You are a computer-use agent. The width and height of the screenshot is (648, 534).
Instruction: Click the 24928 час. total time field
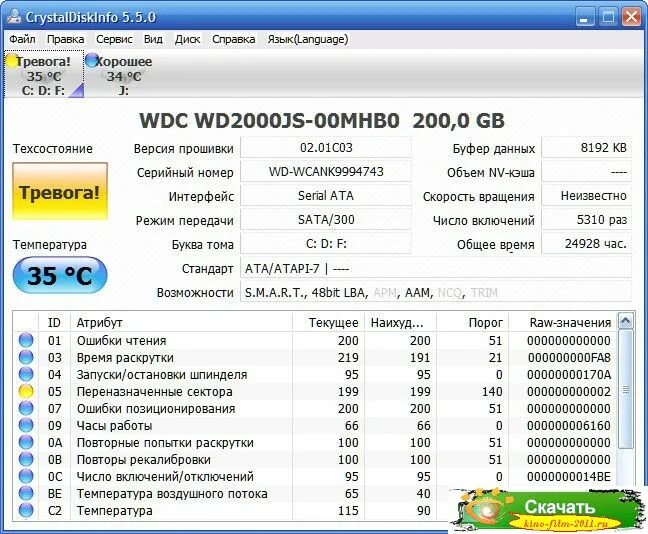[x=586, y=243]
